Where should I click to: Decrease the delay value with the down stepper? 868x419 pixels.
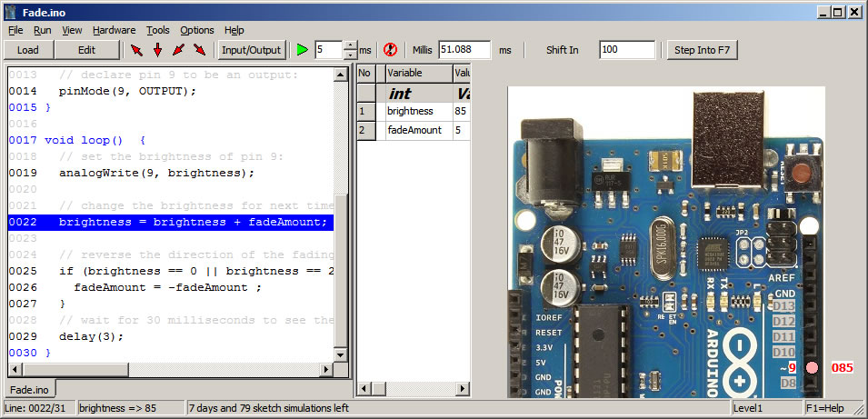coord(351,55)
